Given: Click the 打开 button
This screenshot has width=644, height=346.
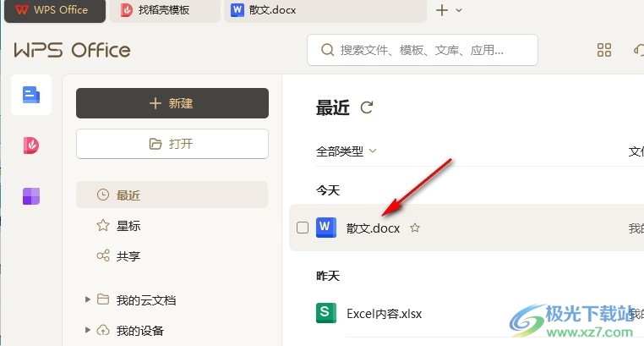Looking at the screenshot, I should coord(172,144).
